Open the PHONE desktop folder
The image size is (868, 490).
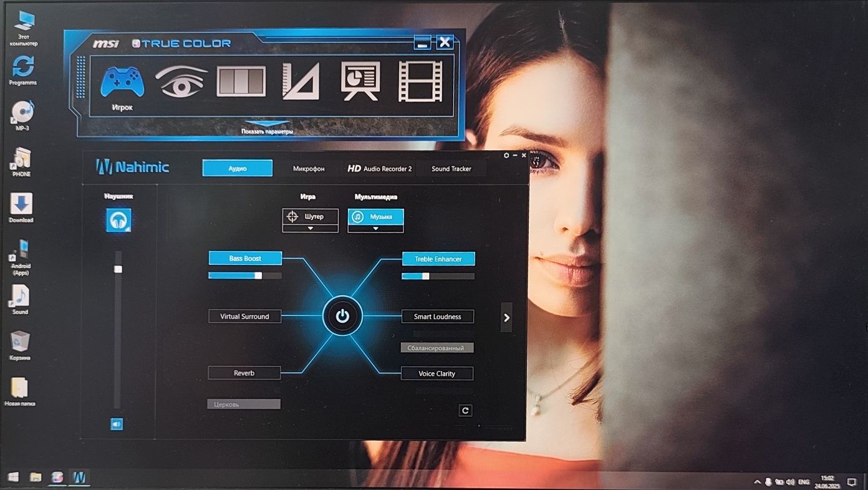pyautogui.click(x=21, y=162)
